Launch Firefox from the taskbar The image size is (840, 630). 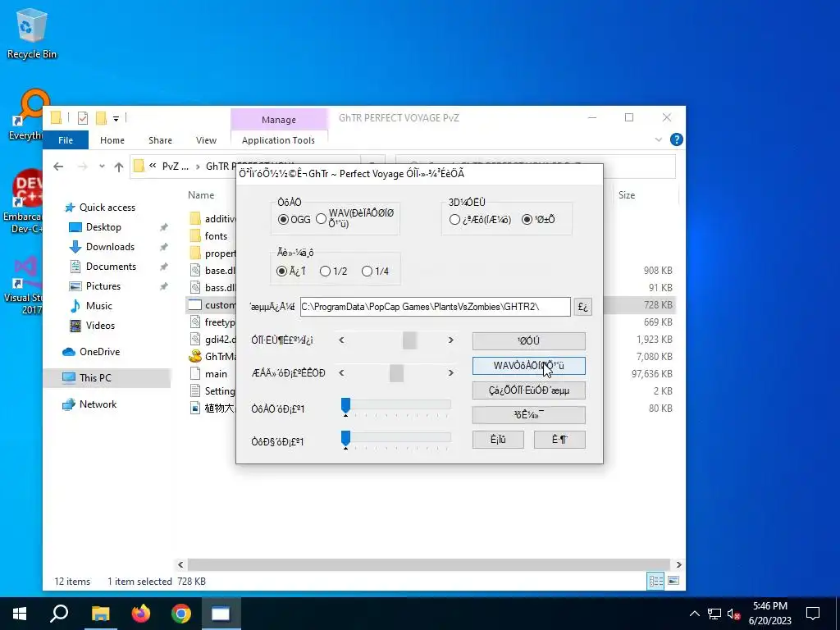(141, 614)
